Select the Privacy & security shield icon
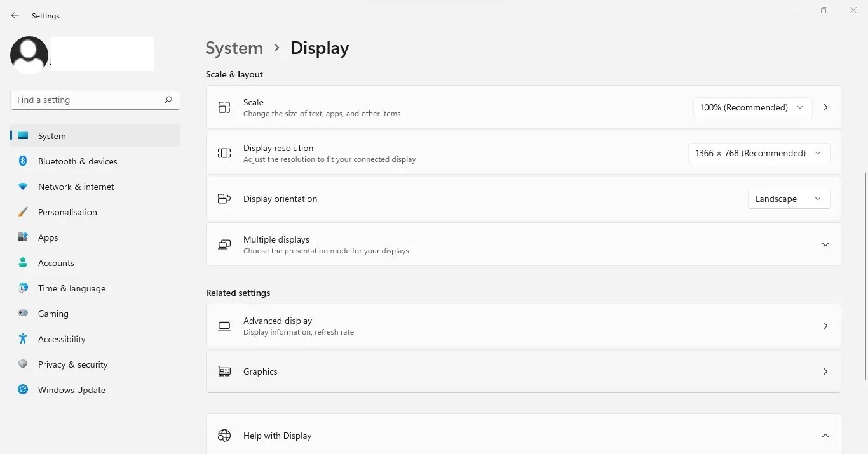The image size is (868, 454). pos(22,364)
